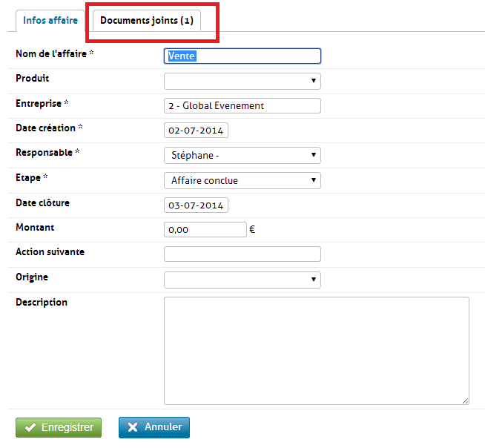Click the X icon on Annuler

[133, 427]
